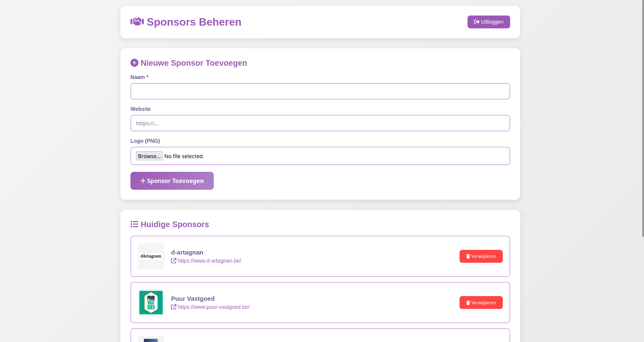Remove the d-artagnan sponsor via Verwijderen
The image size is (644, 342).
tap(481, 256)
